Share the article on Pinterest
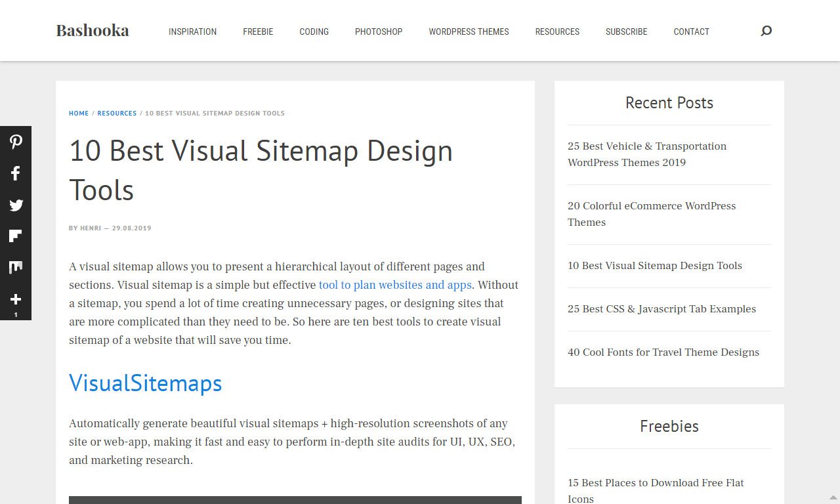The image size is (840, 504). point(16,142)
